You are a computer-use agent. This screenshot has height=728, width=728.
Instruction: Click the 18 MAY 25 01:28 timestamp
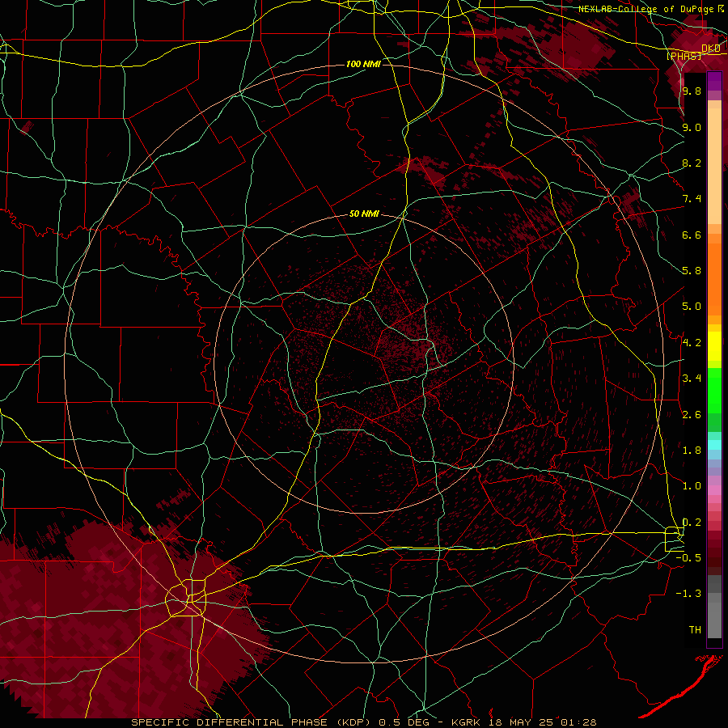point(543,722)
